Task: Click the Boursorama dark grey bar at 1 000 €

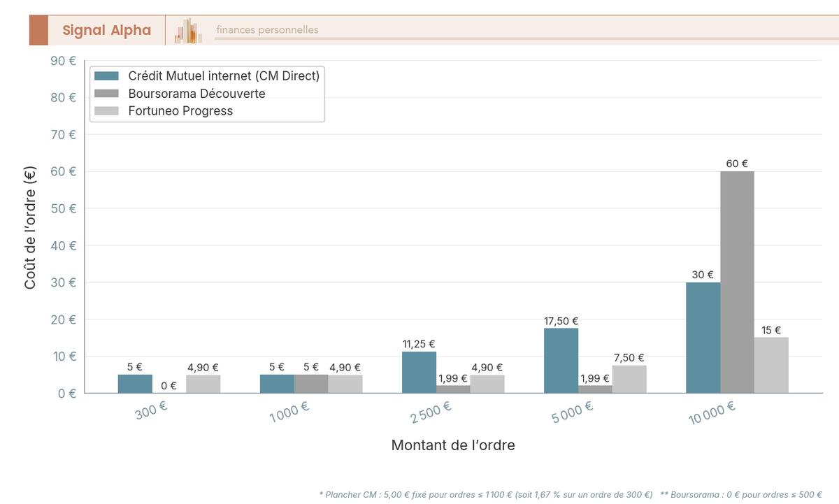Action: [311, 384]
